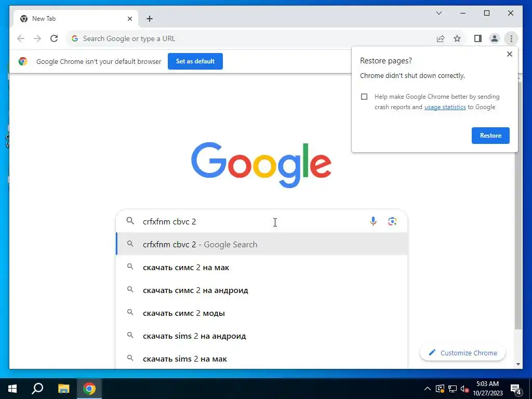Open the profile avatar icon
This screenshot has height=399, width=532.
[x=495, y=38]
